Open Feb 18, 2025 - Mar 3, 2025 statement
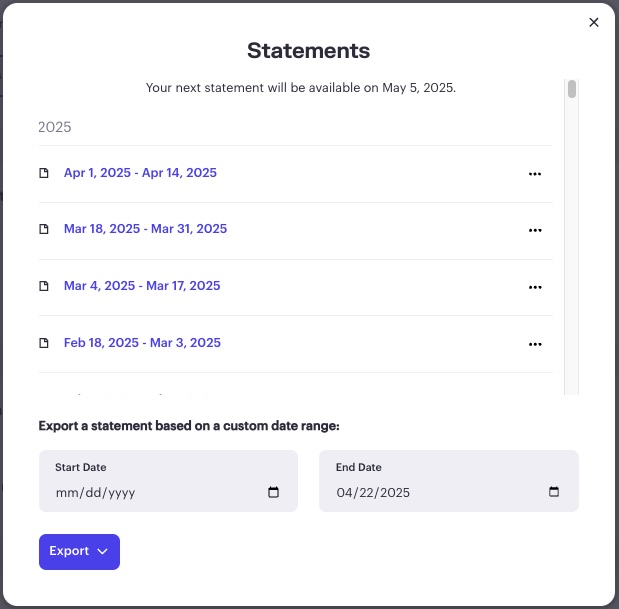The width and height of the screenshot is (619, 609). [142, 343]
